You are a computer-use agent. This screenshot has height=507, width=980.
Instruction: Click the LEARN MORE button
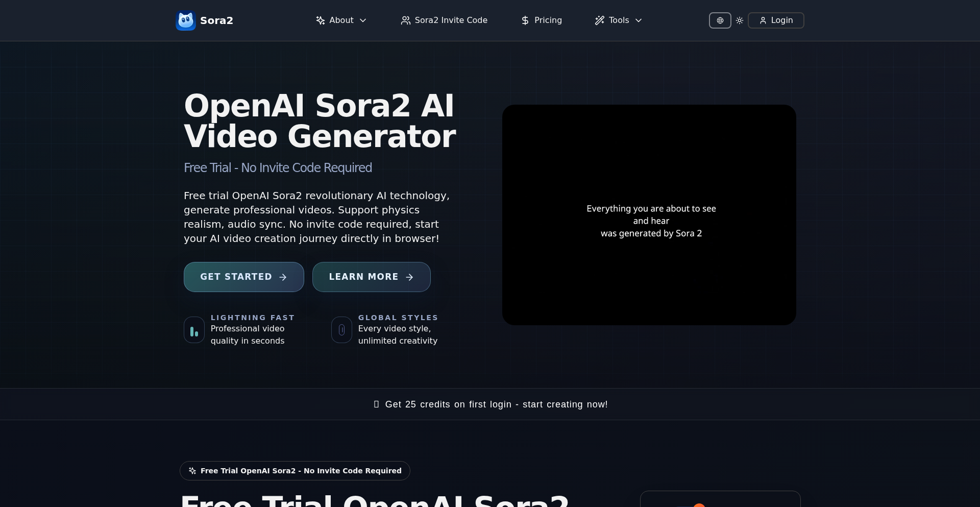click(x=372, y=277)
